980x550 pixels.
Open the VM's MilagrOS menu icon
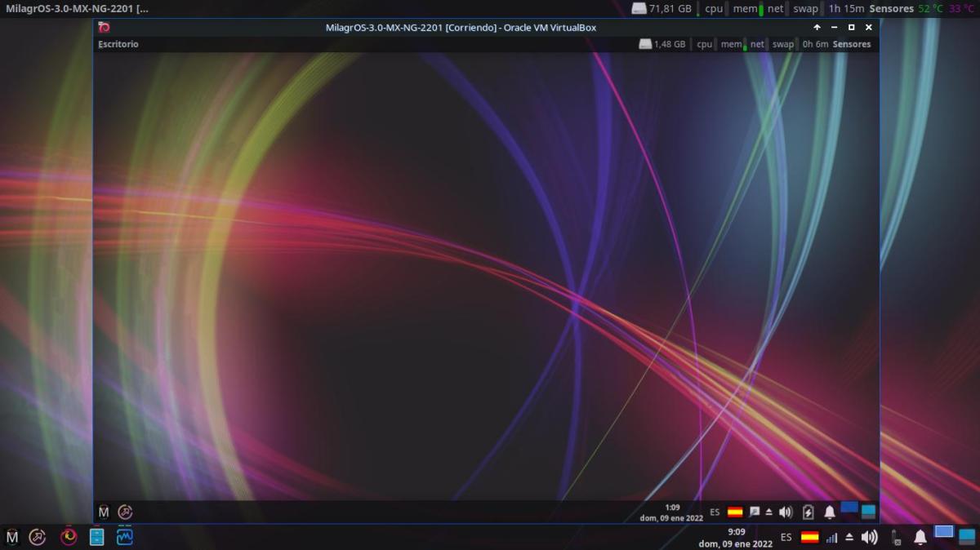104,512
